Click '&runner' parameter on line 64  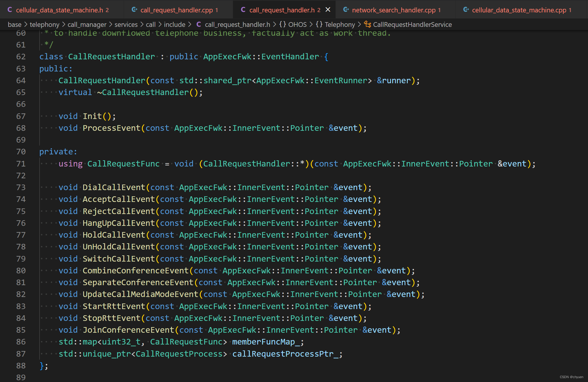pyautogui.click(x=394, y=81)
